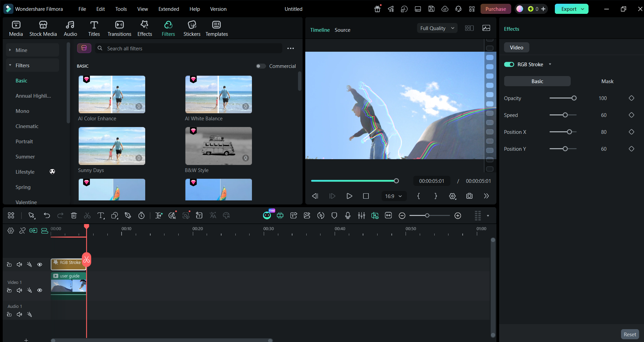Take a snapshot with the camera icon
The image size is (644, 342).
click(x=469, y=196)
